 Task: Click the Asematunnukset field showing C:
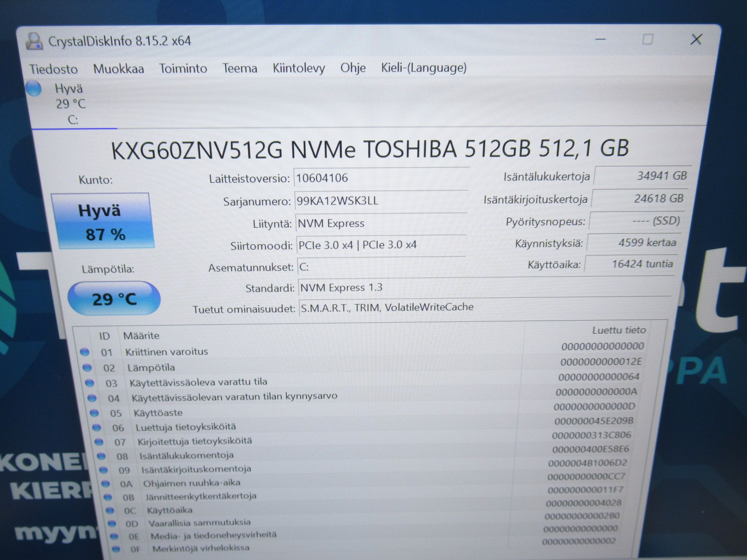click(382, 267)
